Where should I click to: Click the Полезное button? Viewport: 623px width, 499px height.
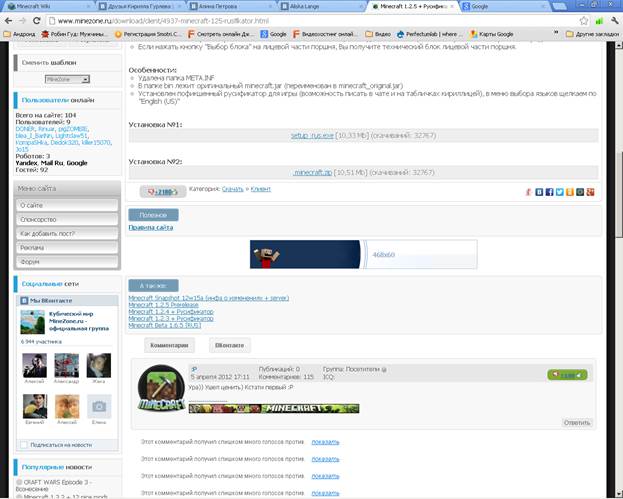[153, 215]
